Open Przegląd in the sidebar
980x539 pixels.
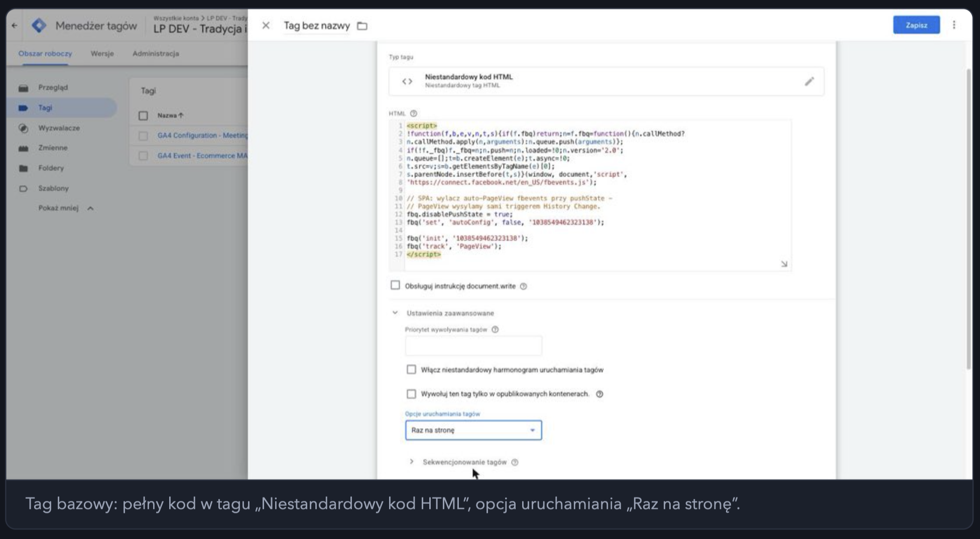(x=53, y=87)
